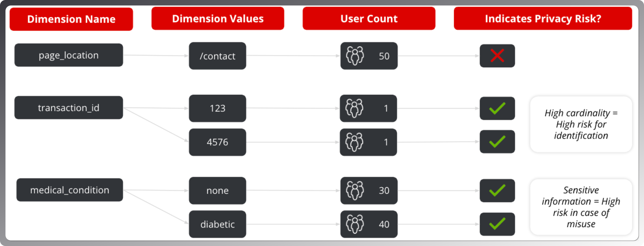Screen dimensions: 644x246
Task: Select the green checkmark in the 4576 row
Action: click(497, 142)
